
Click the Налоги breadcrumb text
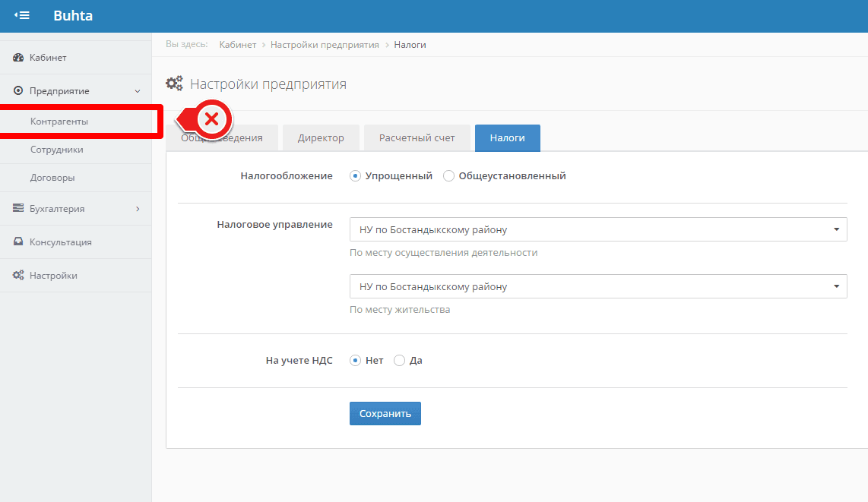[x=410, y=45]
